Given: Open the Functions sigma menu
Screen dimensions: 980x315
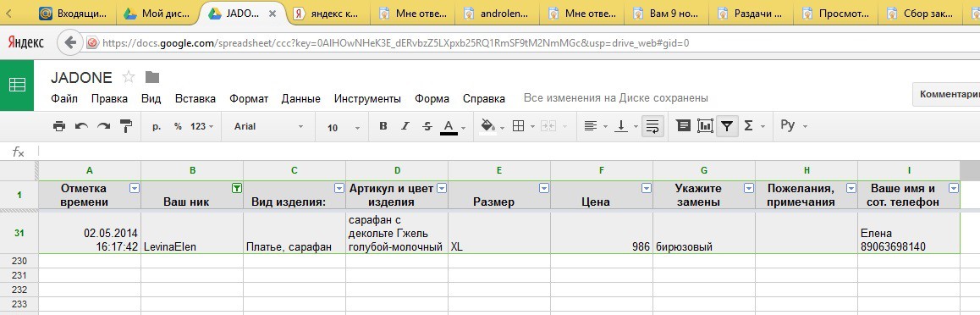Looking at the screenshot, I should (x=754, y=126).
